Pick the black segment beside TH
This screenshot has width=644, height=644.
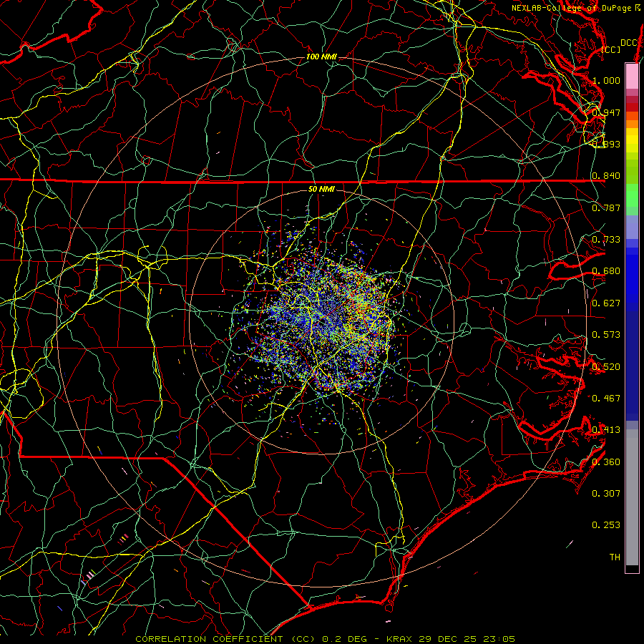pyautogui.click(x=632, y=568)
